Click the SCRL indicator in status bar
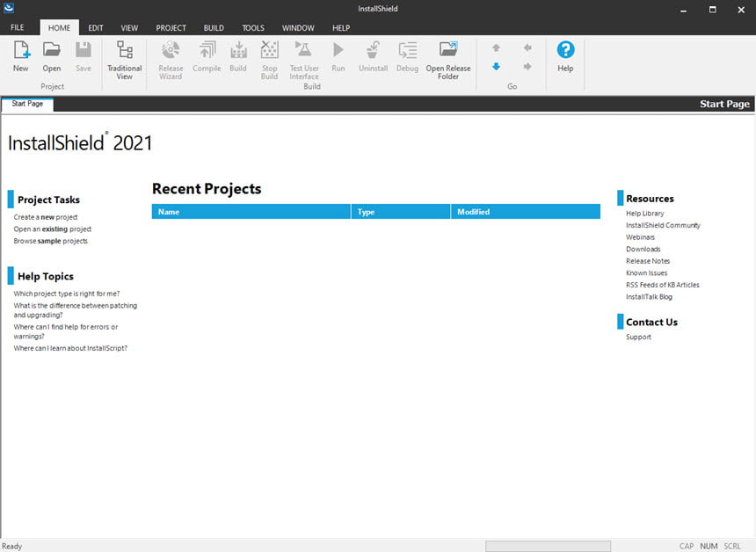The width and height of the screenshot is (756, 552). tap(732, 546)
